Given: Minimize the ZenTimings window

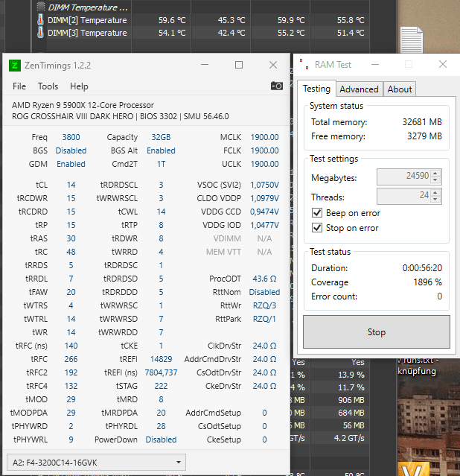Looking at the screenshot, I should tap(205, 65).
